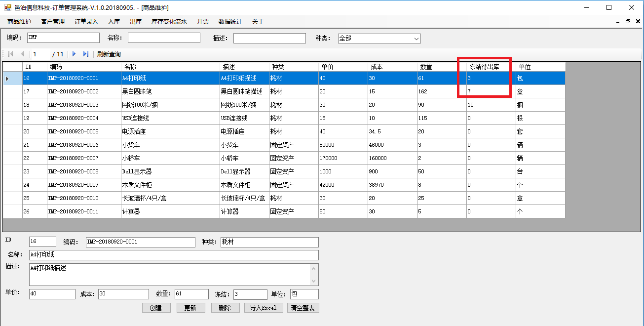The image size is (644, 326).
Task: Click the quantity cell 162 for 黑白圆珠笔
Action: (x=442, y=91)
